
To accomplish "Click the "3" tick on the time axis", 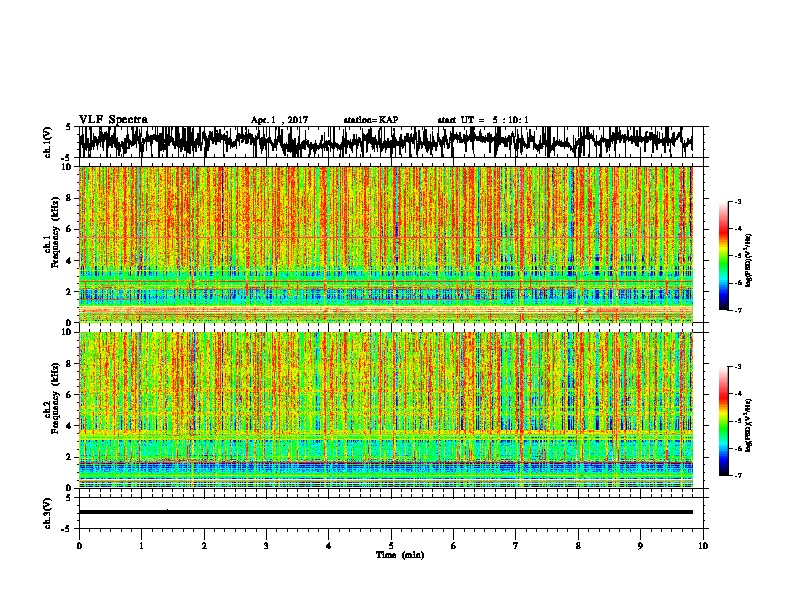I will click(266, 546).
